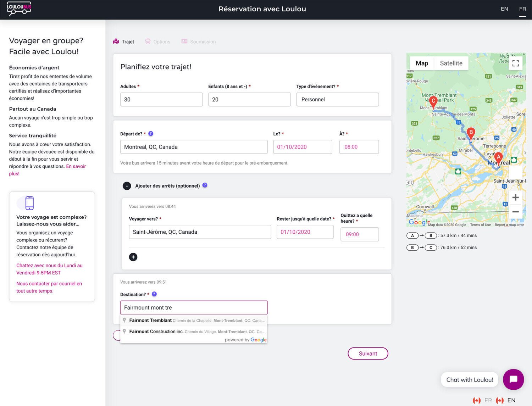Click the Chat with Loulou! bubble

[469, 380]
